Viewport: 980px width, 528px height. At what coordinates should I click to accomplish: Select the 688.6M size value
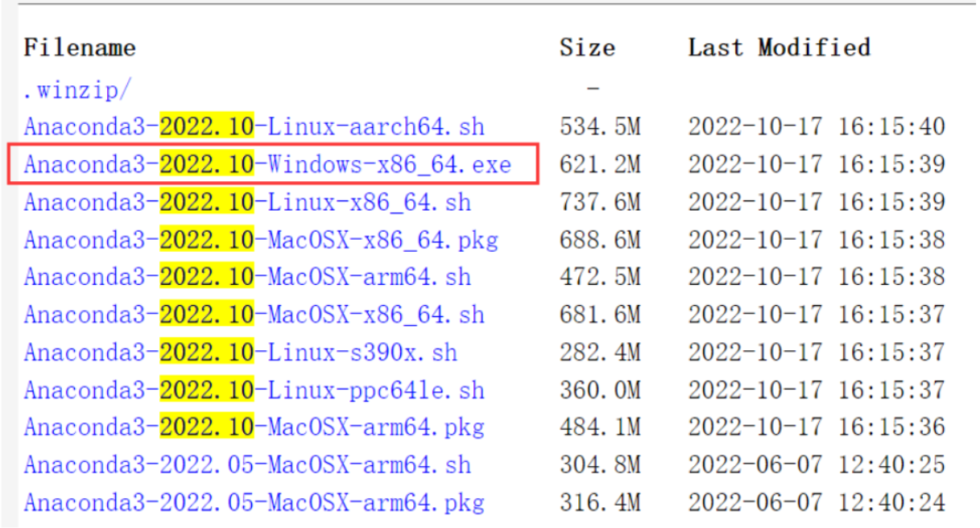point(600,240)
